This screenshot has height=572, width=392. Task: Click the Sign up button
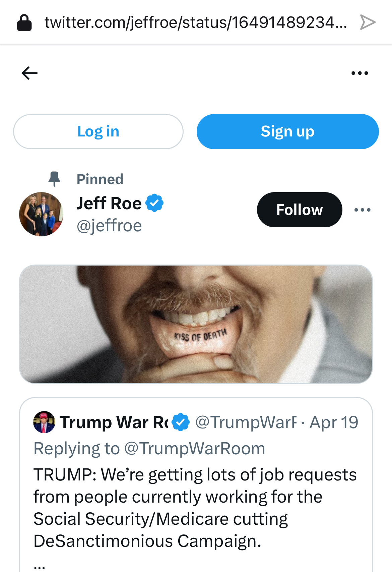(x=287, y=131)
